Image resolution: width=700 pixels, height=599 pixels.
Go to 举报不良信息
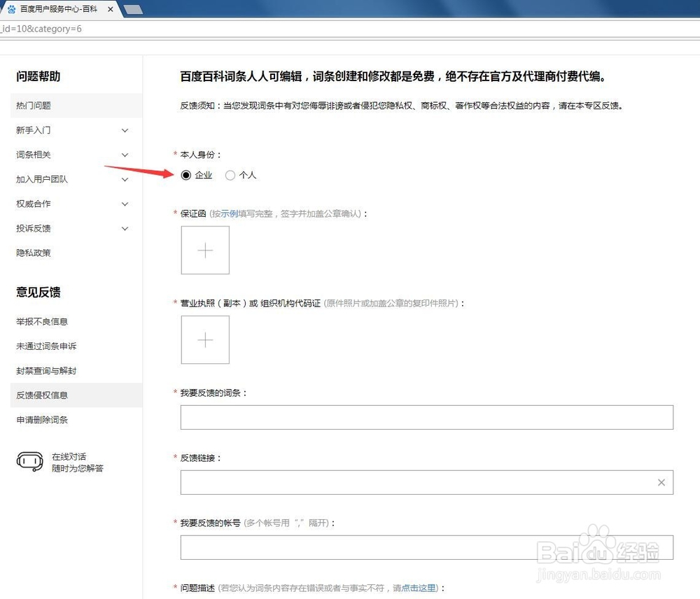tap(42, 321)
